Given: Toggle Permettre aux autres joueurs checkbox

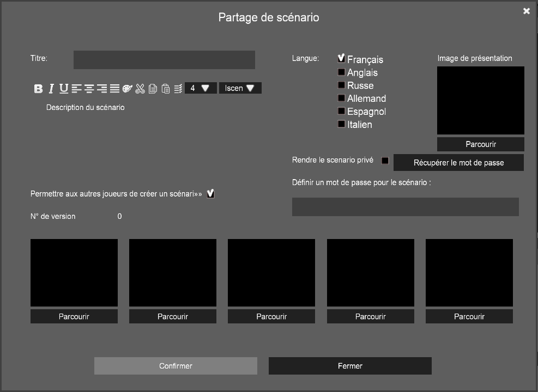Looking at the screenshot, I should [210, 194].
